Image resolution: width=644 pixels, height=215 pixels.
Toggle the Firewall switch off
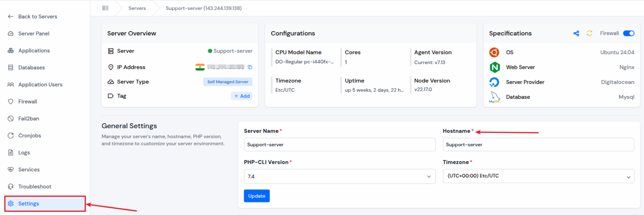(x=628, y=34)
